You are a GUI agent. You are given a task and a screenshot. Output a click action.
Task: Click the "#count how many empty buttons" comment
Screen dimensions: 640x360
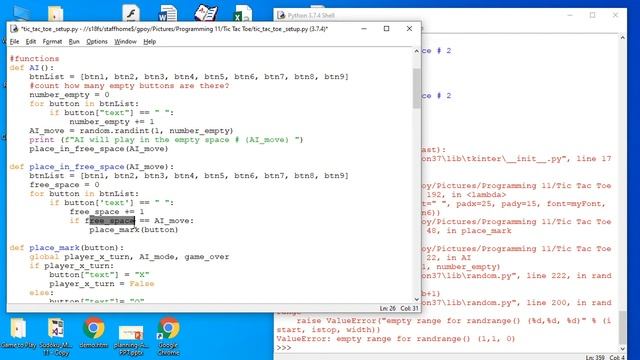pyautogui.click(x=129, y=85)
